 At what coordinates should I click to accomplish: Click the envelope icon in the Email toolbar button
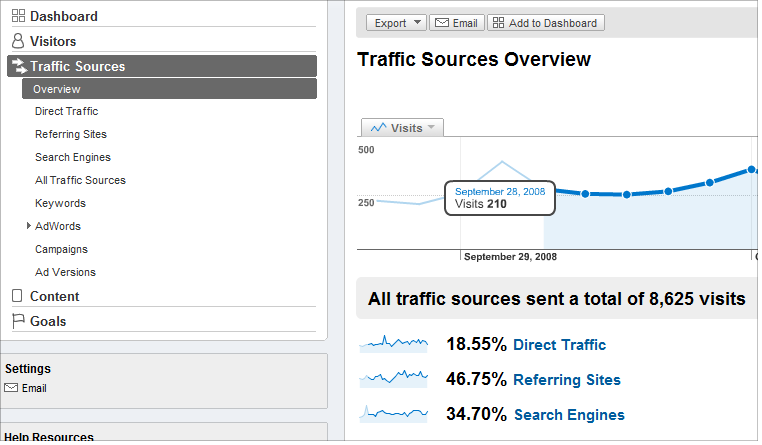442,23
